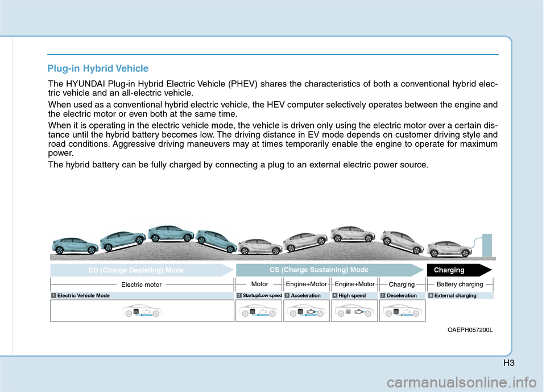Click the 'Engine+Motor' label above High speed

pos(354,284)
